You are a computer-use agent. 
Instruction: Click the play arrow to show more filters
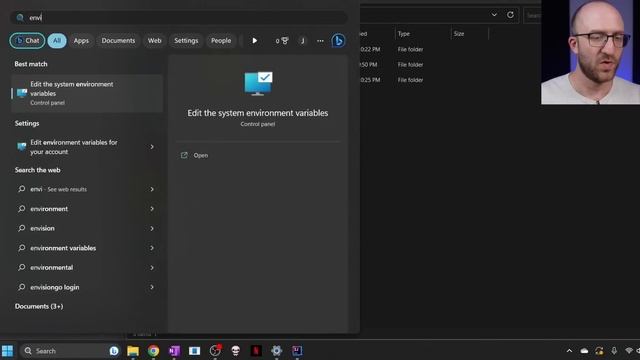click(x=254, y=40)
